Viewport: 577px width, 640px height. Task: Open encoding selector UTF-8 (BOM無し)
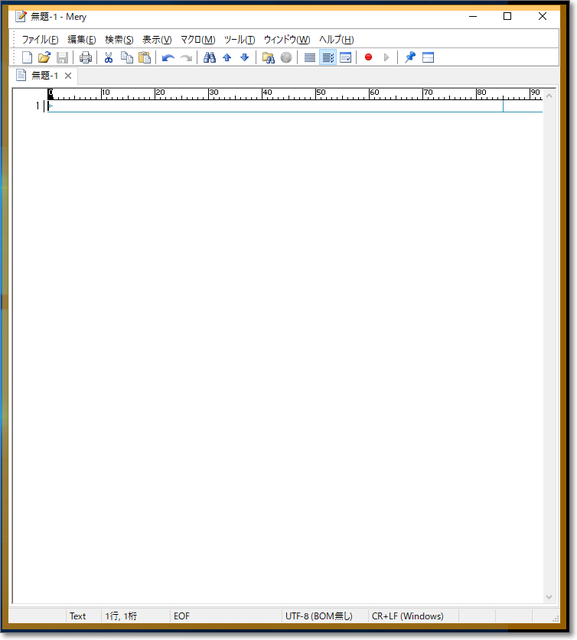(x=319, y=616)
